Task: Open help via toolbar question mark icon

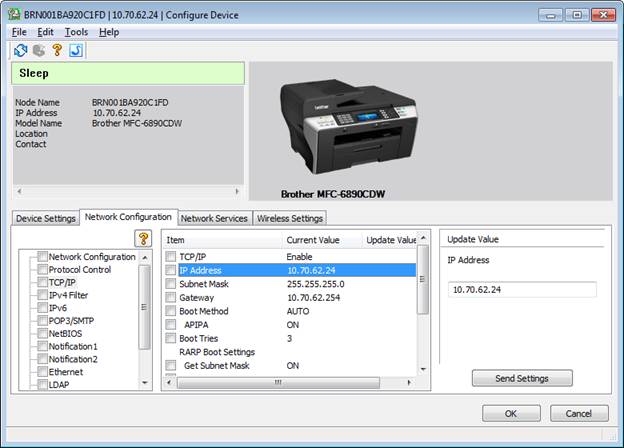Action: 57,50
